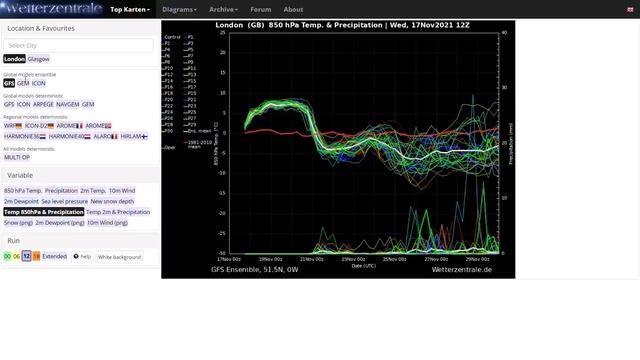Viewport: 640px width, 360px height.
Task: Expand the Top Karten menu
Action: click(x=130, y=9)
